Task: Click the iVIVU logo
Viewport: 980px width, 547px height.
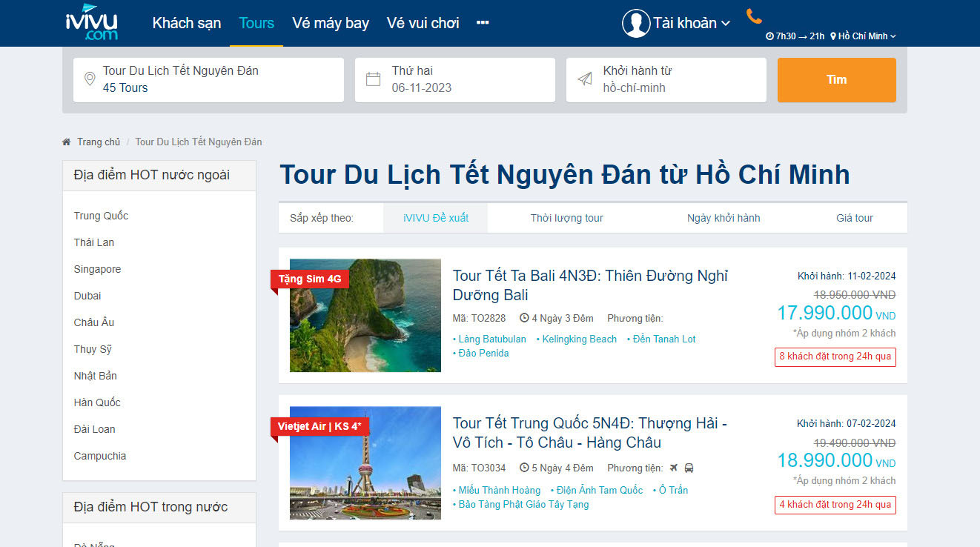Action: pos(92,23)
